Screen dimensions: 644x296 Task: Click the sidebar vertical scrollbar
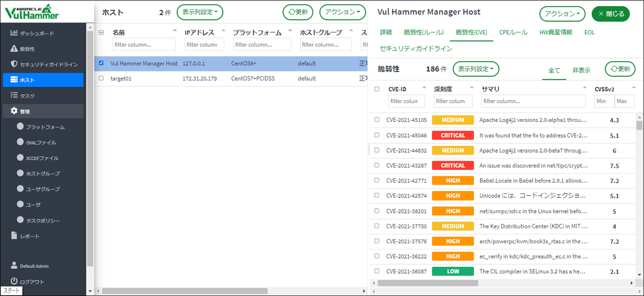(90, 148)
